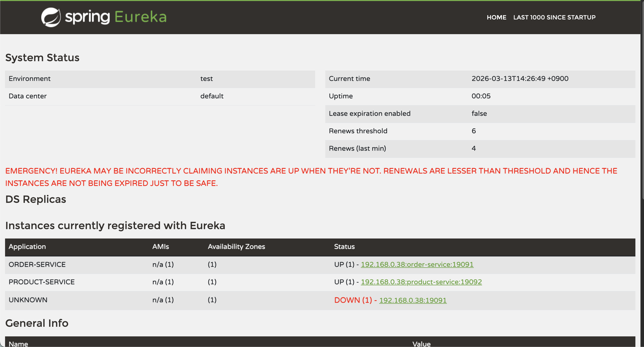This screenshot has height=347, width=644.
Task: Open the DOWN 192.168.0.38:19091 instance link
Action: pos(413,300)
